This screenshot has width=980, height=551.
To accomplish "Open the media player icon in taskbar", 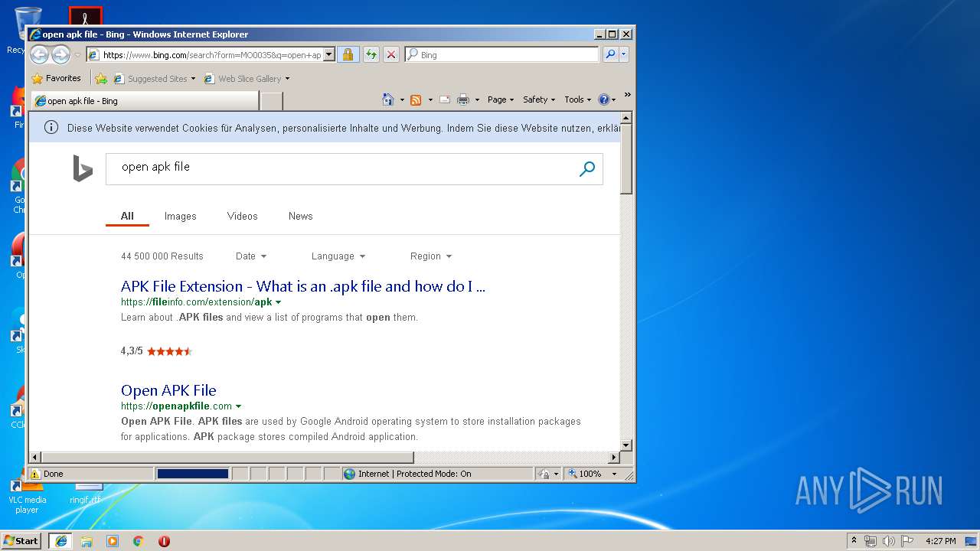I will tap(113, 541).
